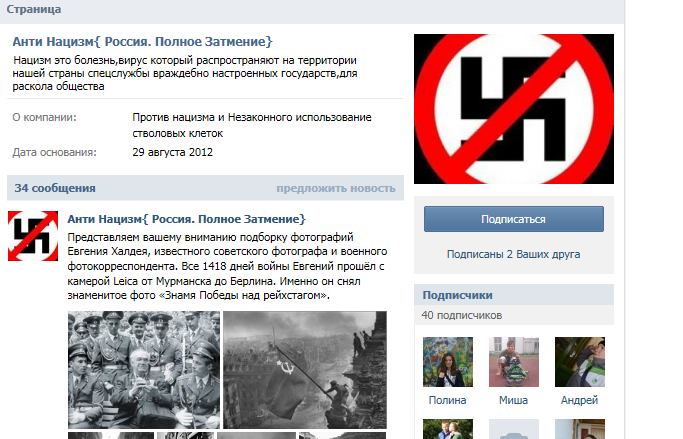Click the name Миша under avatar
This screenshot has width=683, height=439.
tap(514, 400)
